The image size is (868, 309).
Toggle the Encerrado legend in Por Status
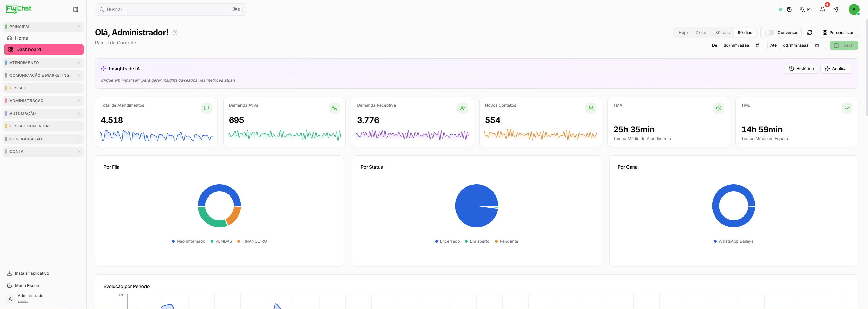pos(447,241)
